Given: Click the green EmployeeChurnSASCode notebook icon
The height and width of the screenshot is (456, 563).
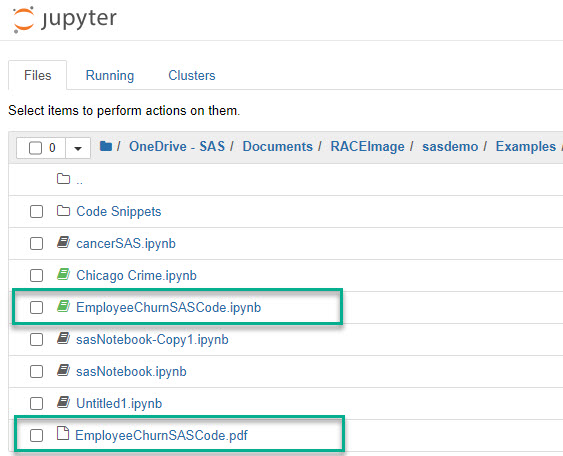Looking at the screenshot, I should click(64, 307).
